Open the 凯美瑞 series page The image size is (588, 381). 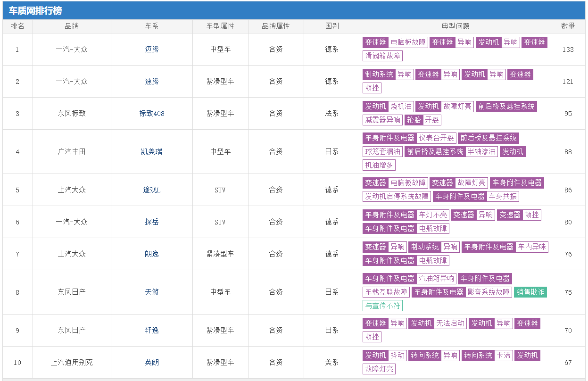pos(151,152)
